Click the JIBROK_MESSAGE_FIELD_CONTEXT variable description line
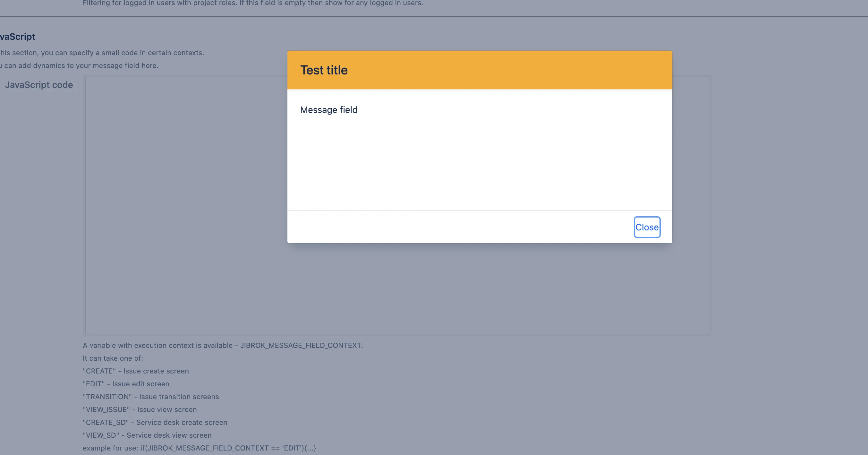This screenshot has height=455, width=868. (x=223, y=346)
